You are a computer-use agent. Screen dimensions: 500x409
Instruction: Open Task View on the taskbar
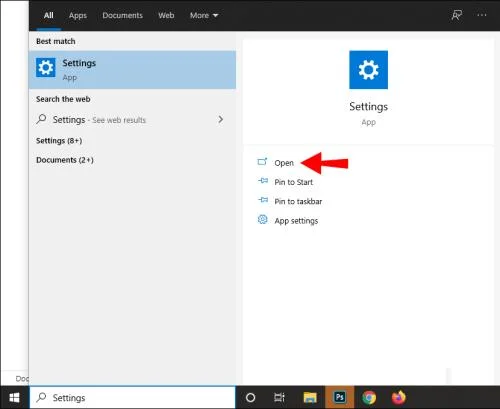[279, 397]
